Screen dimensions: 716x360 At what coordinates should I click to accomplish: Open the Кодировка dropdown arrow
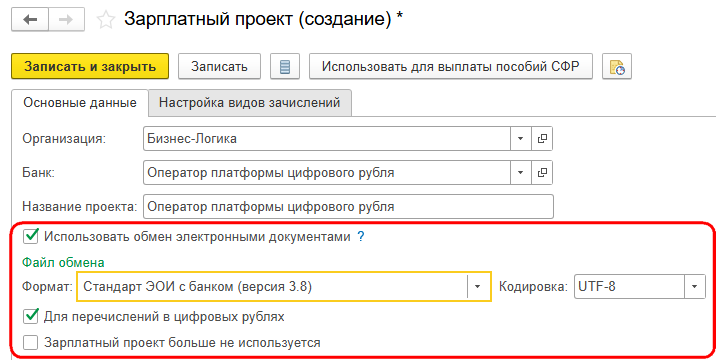coord(695,286)
